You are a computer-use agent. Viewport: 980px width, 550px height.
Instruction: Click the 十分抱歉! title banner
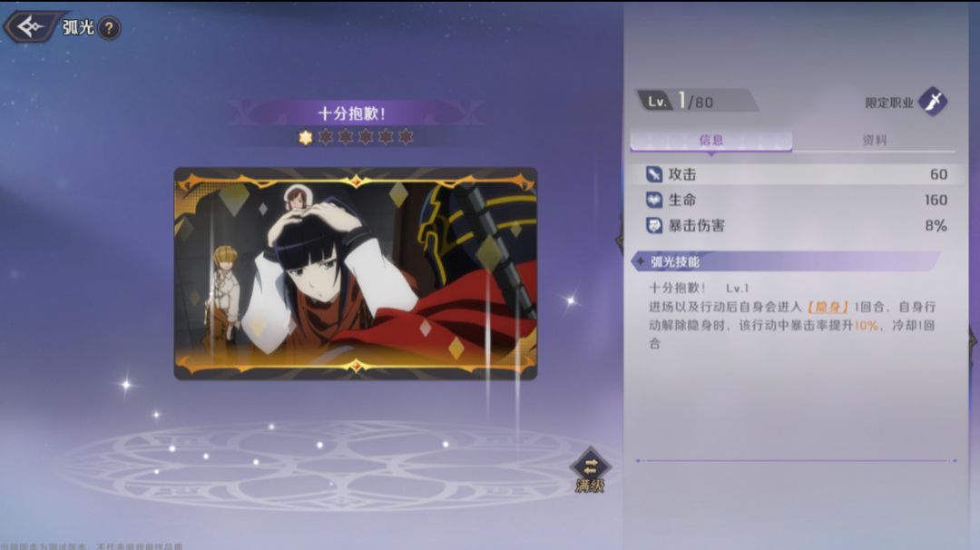[352, 113]
